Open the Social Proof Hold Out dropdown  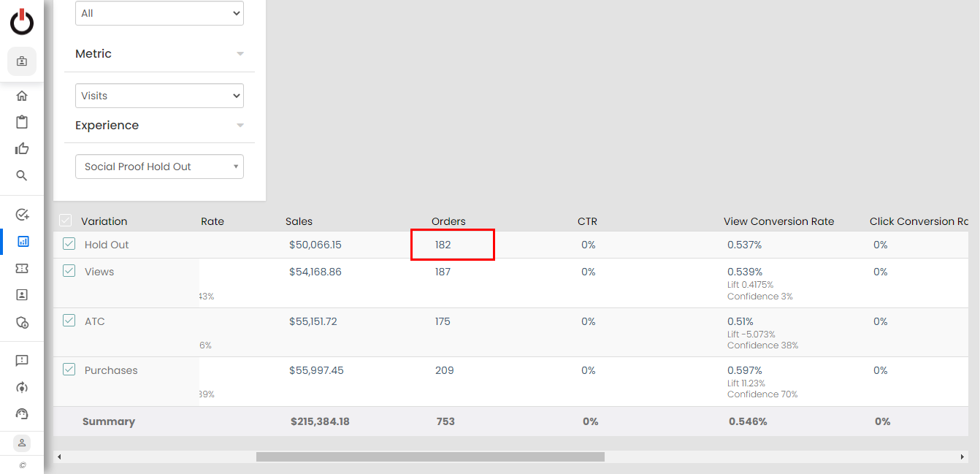(159, 167)
